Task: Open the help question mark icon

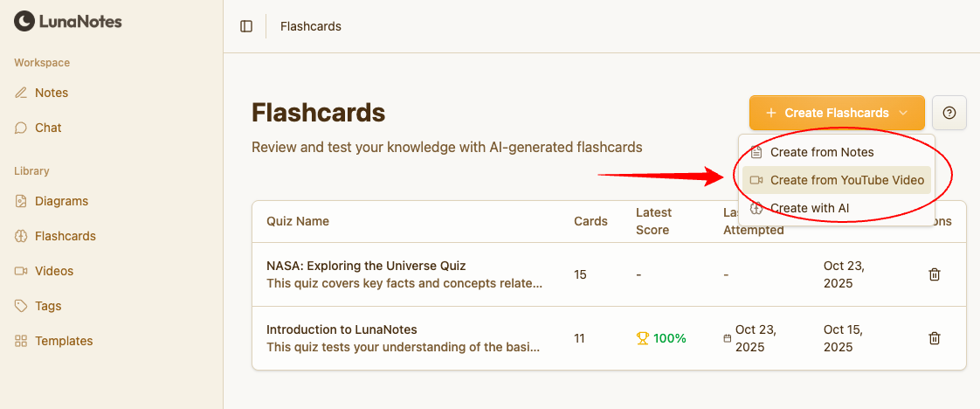Action: 949,113
